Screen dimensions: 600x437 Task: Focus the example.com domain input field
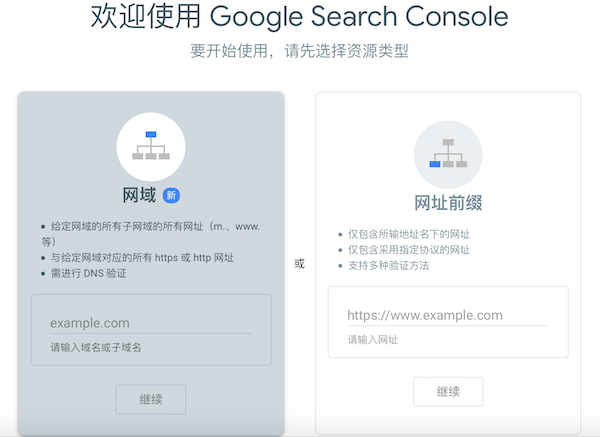coord(150,323)
